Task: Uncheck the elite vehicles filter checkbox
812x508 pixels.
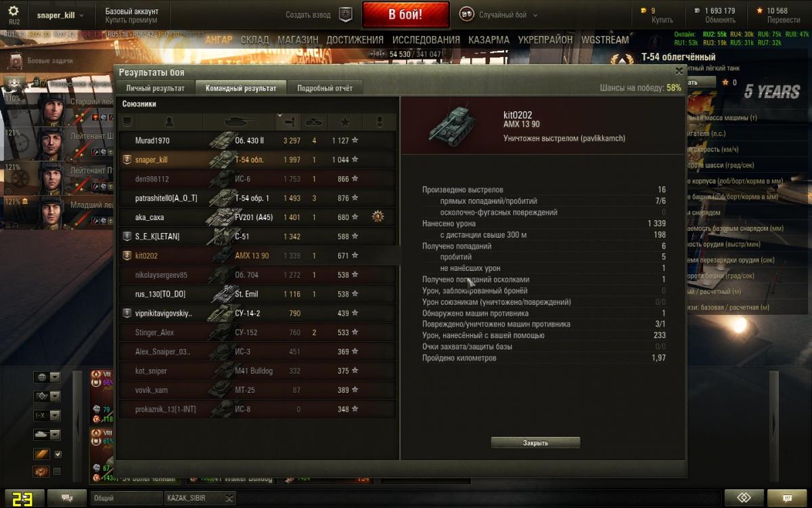Action: [x=58, y=454]
